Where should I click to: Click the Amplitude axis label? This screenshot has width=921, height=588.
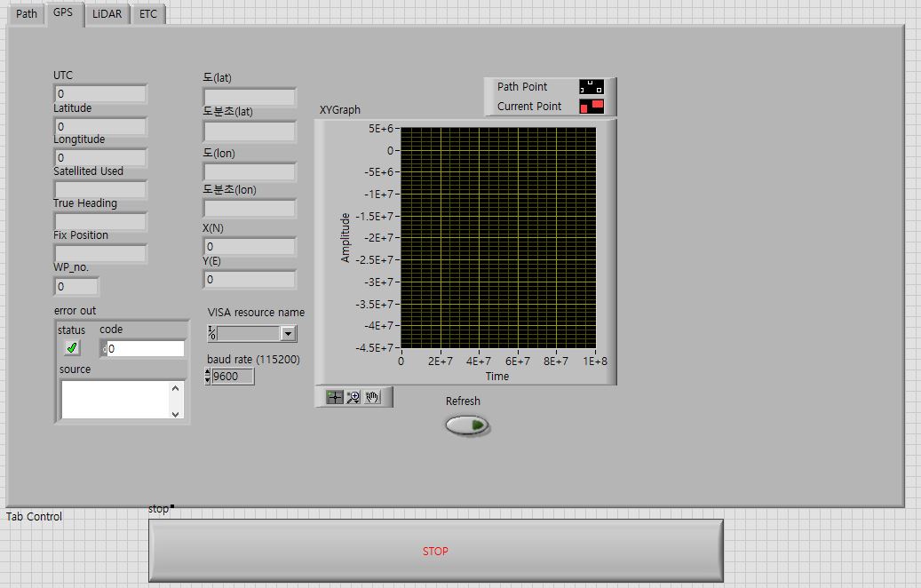(345, 237)
